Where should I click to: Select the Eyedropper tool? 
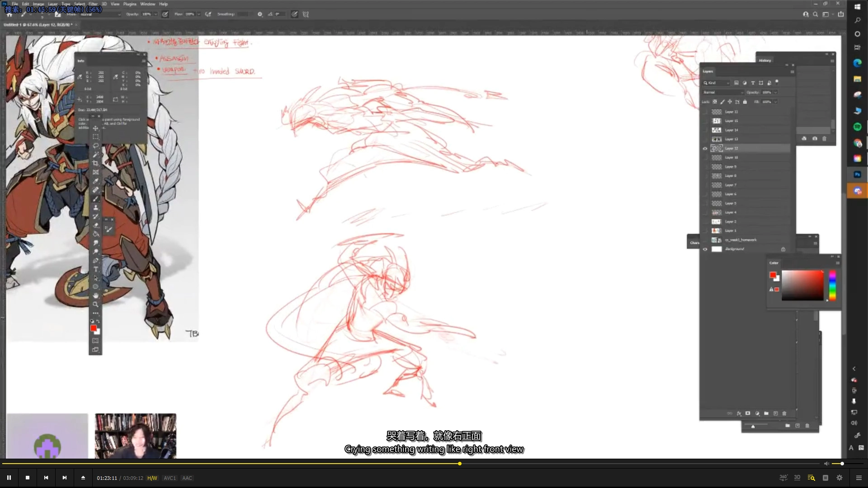coord(95,181)
